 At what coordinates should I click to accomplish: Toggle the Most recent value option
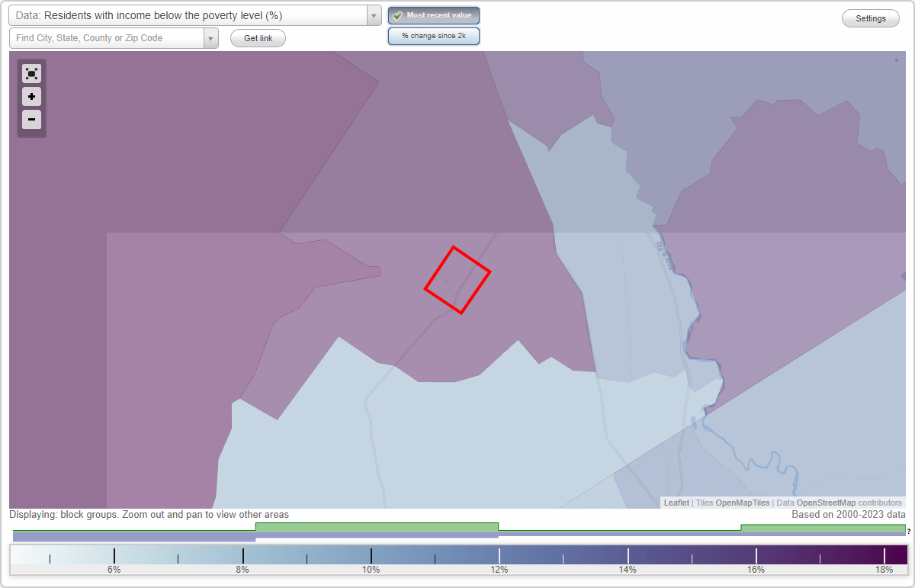click(433, 15)
